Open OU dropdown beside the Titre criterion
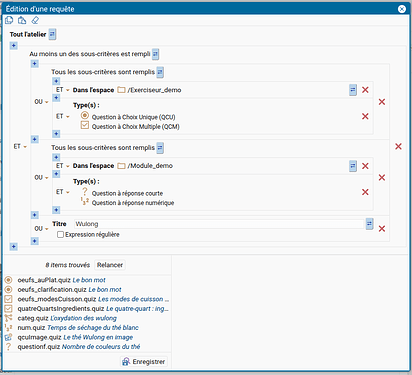The image size is (412, 375). point(41,228)
